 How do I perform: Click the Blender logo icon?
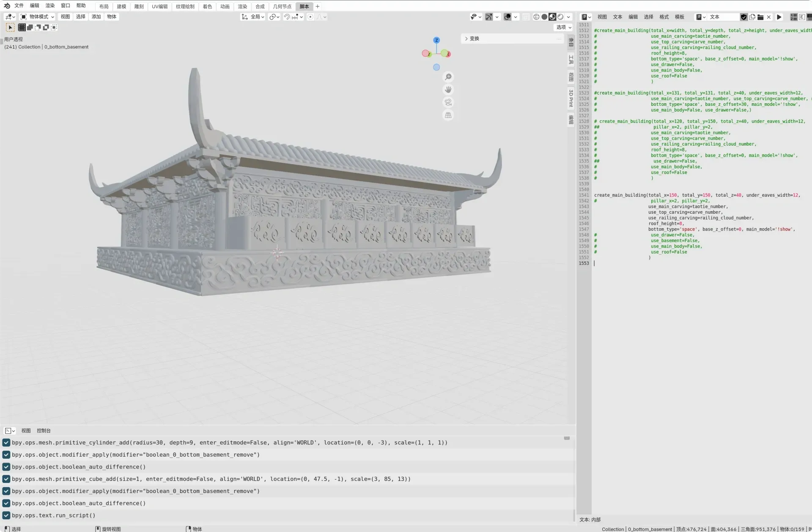click(7, 6)
